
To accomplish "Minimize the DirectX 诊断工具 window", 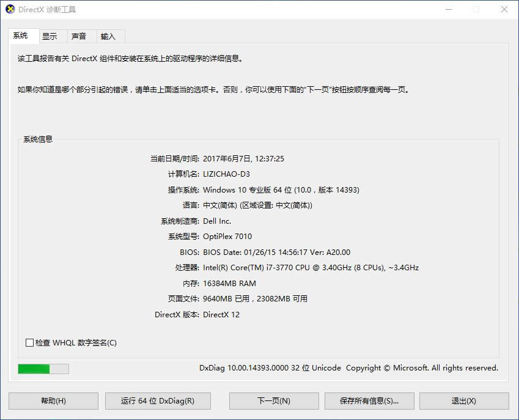I will (449, 10).
